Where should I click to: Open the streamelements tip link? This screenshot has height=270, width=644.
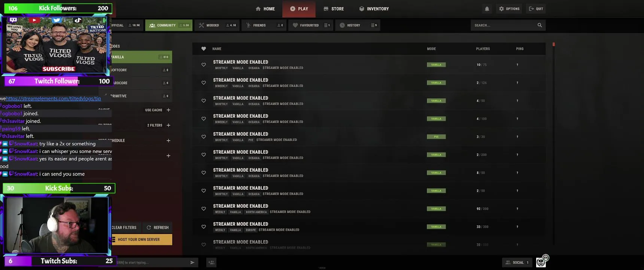click(x=54, y=99)
